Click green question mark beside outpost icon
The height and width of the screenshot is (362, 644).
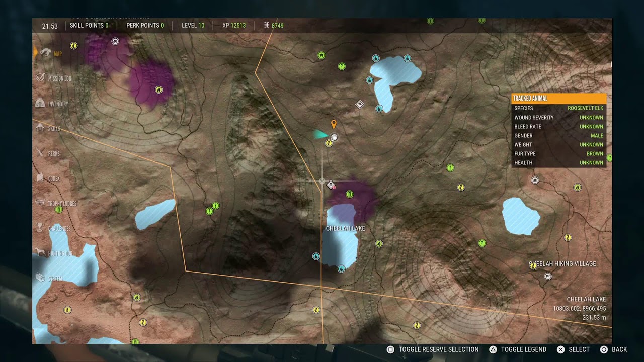[x=342, y=66]
